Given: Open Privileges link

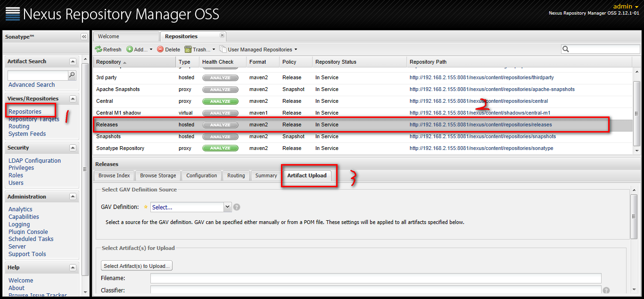Looking at the screenshot, I should (x=21, y=168).
